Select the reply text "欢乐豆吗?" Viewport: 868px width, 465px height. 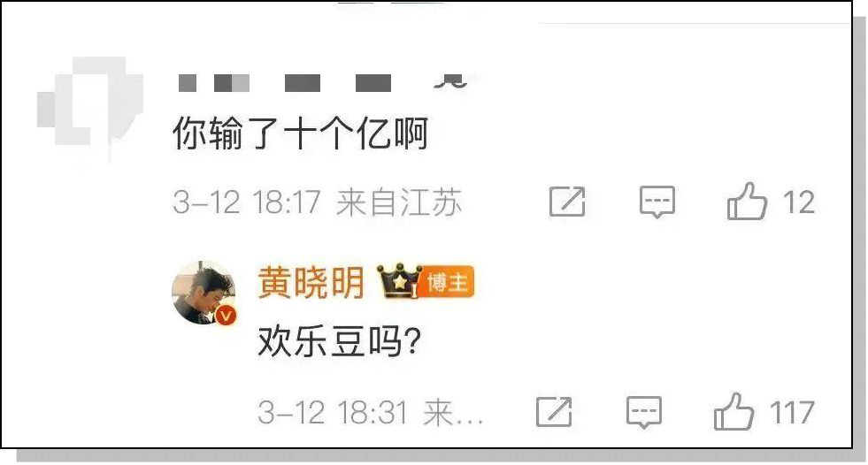point(340,342)
